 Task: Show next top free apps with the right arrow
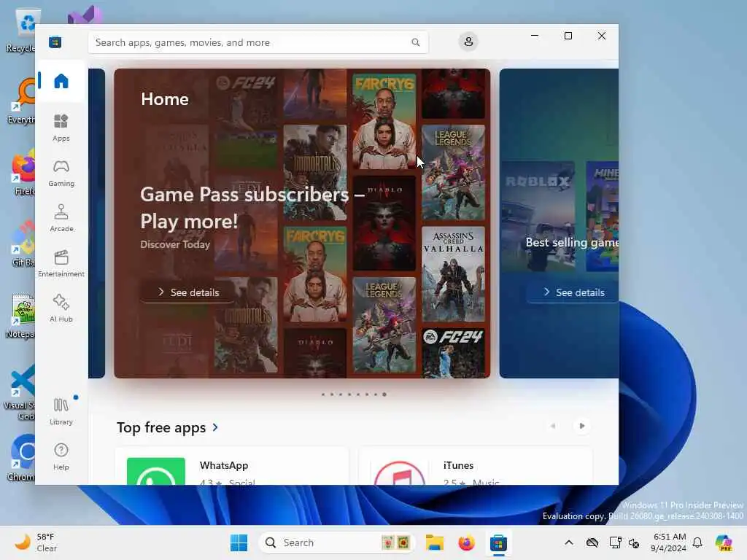pos(581,426)
